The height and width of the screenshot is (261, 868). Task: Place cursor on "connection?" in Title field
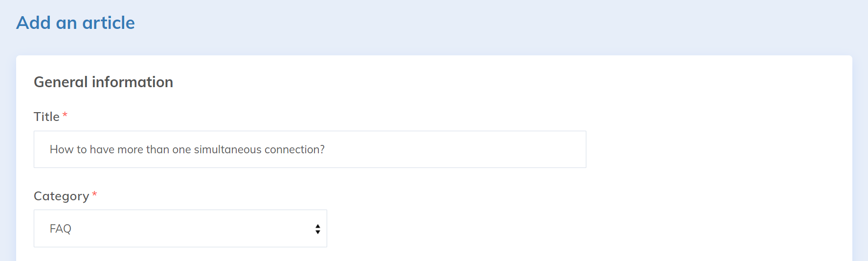(x=294, y=149)
